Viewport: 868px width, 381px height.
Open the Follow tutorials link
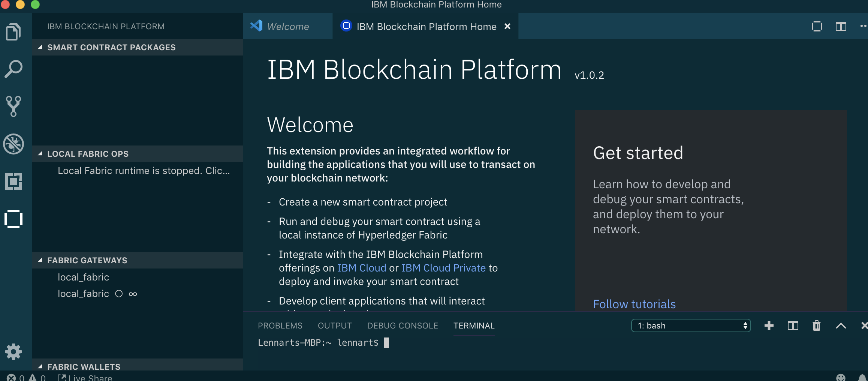coord(634,304)
